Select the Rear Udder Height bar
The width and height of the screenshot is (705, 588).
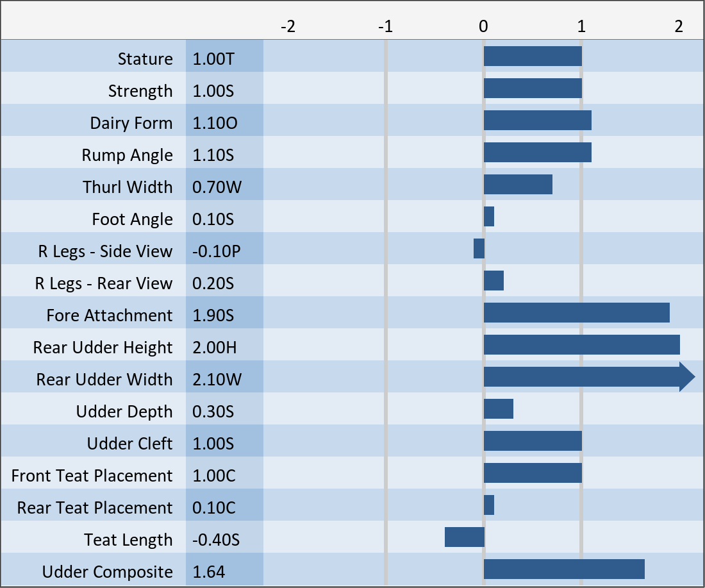pyautogui.click(x=581, y=345)
